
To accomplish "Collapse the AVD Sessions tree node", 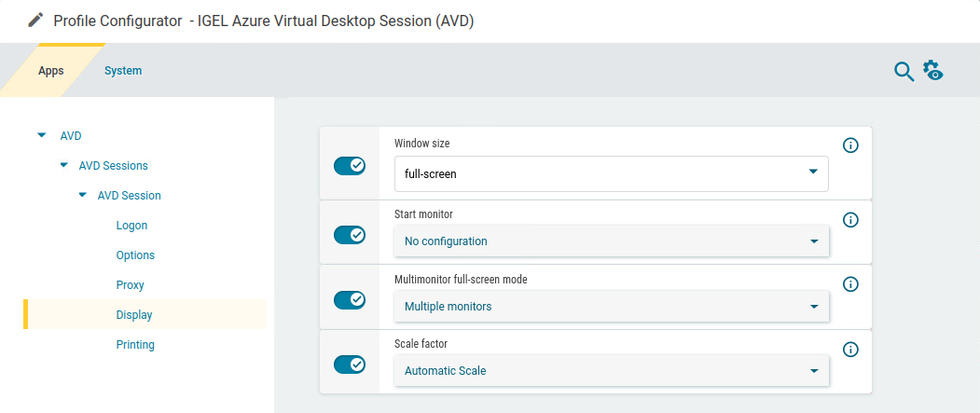I will [63, 165].
